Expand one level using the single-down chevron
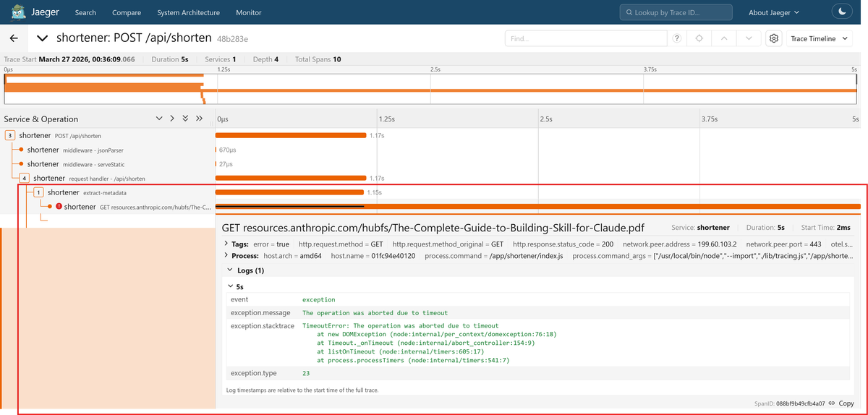Screen dimensions: 868x415 click(159, 119)
